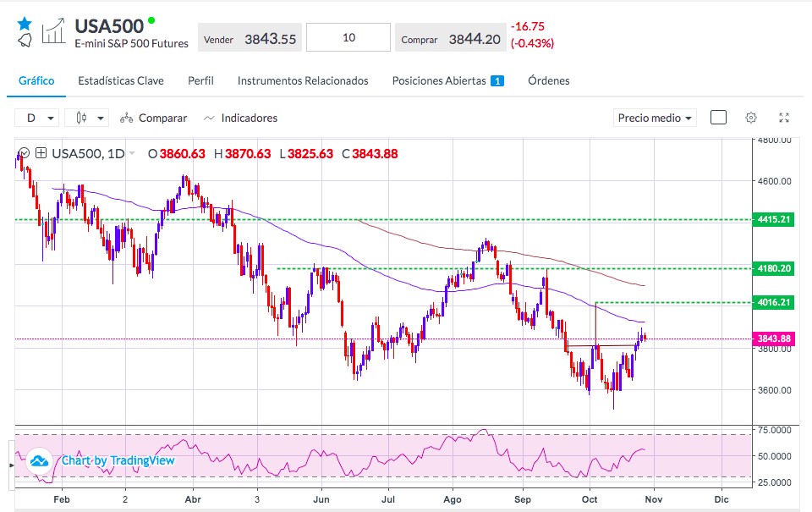
Task: Click the TradingView cloud logo
Action: coord(39,460)
